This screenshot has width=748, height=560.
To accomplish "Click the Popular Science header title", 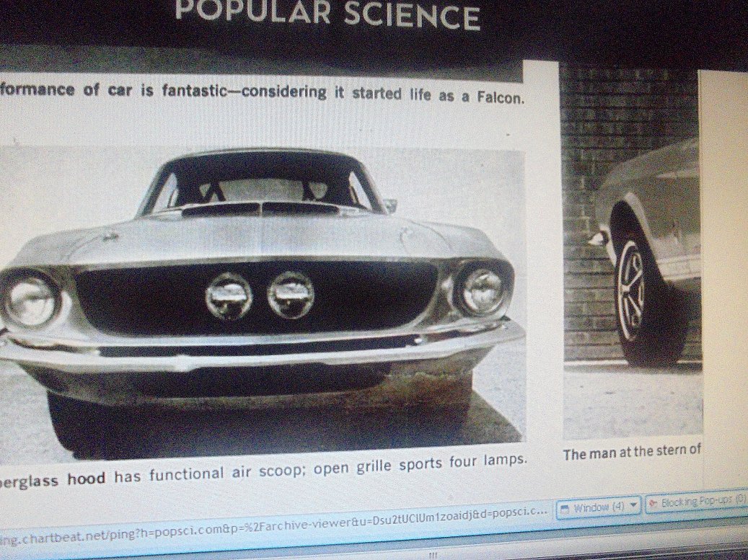I will point(327,14).
